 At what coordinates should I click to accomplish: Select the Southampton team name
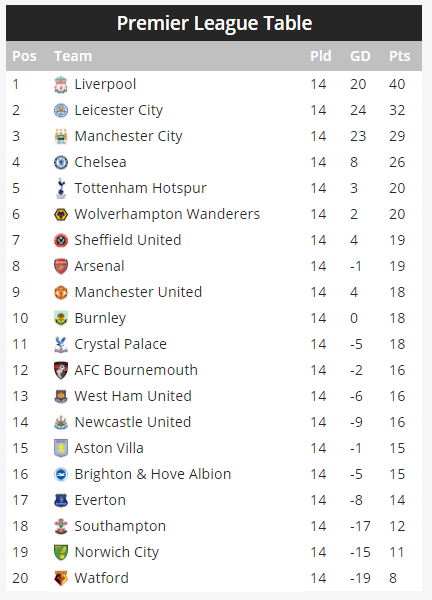[x=120, y=527]
